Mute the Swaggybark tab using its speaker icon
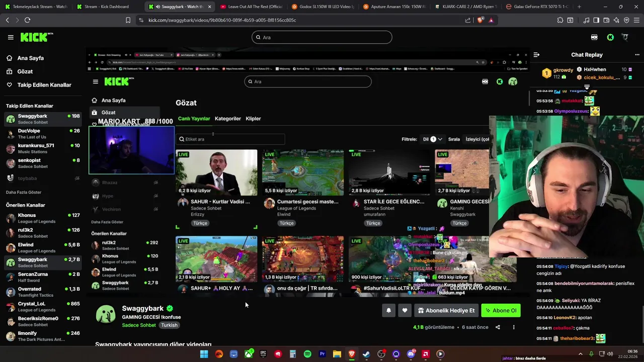 click(158, 7)
